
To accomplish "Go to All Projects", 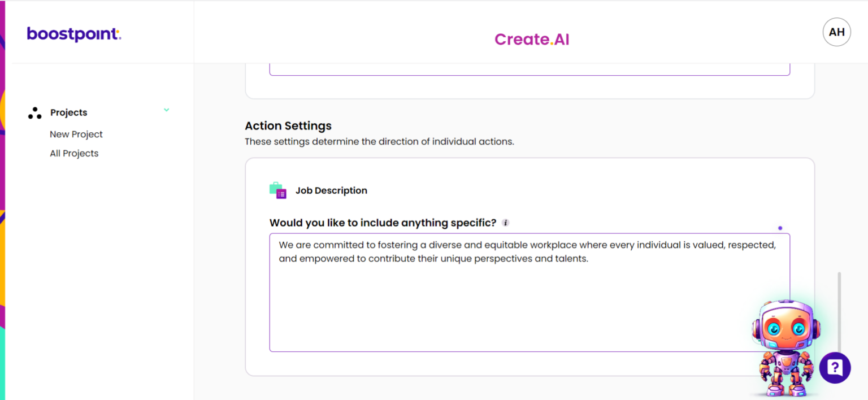I will (x=74, y=153).
